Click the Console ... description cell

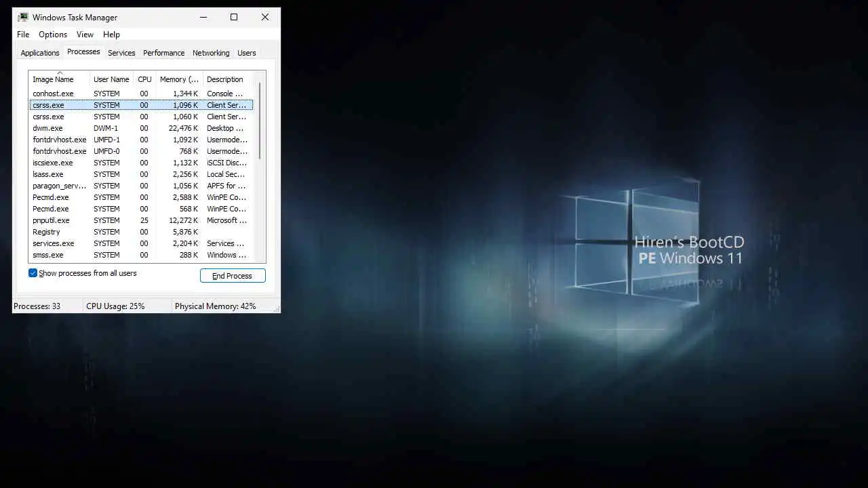(224, 94)
